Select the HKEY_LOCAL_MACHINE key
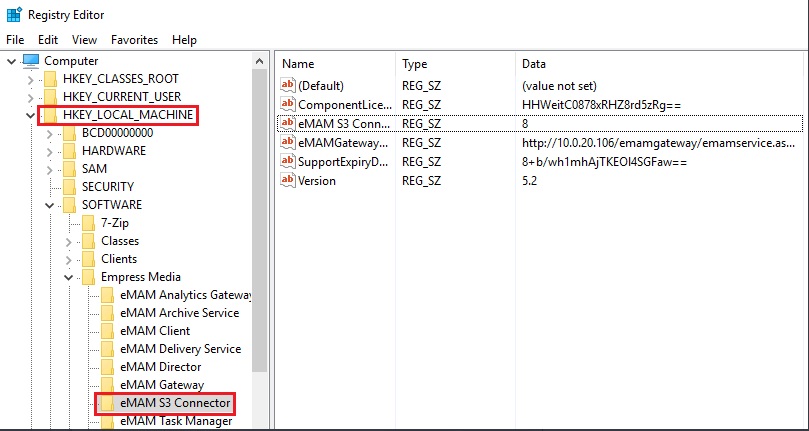This screenshot has height=431, width=809. pyautogui.click(x=128, y=115)
